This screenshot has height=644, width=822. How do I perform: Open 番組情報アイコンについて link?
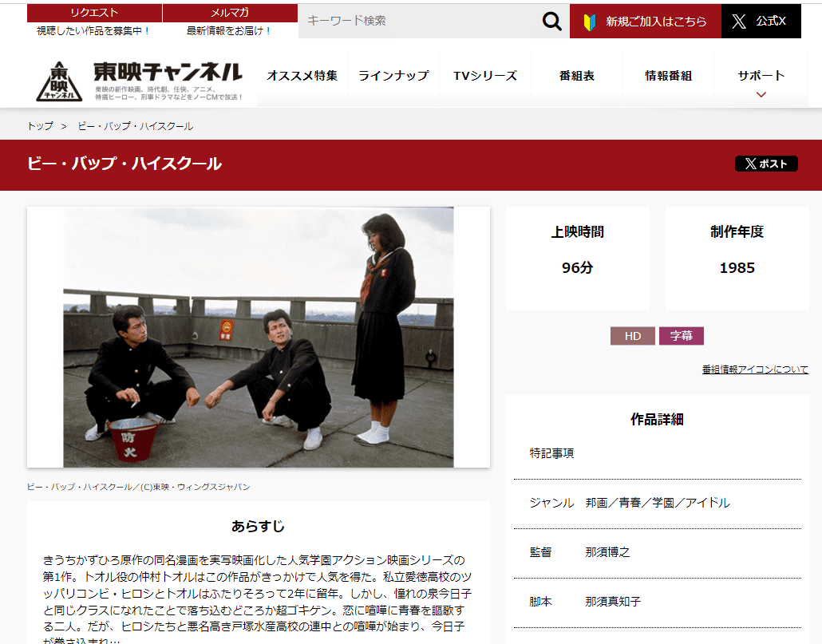755,369
